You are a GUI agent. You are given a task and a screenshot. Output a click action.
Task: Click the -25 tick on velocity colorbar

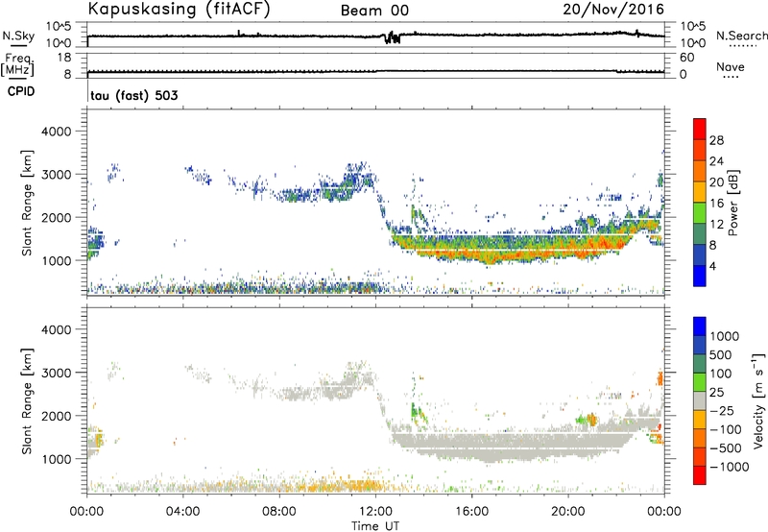724,410
